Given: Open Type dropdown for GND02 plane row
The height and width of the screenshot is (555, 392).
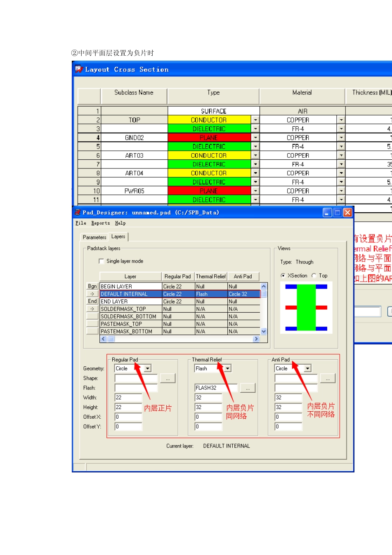Looking at the screenshot, I should (x=255, y=138).
